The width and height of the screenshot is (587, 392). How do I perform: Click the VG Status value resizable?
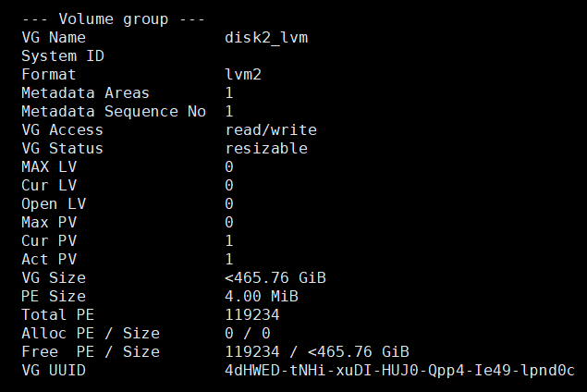266,148
